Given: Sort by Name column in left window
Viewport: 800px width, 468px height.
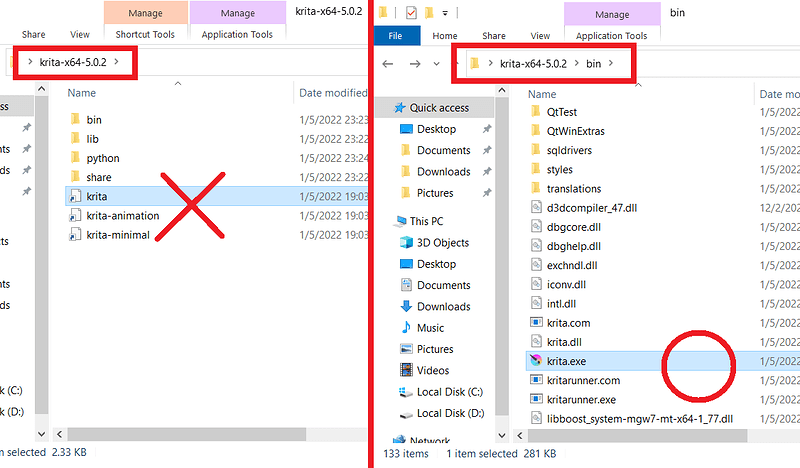Looking at the screenshot, I should point(82,93).
